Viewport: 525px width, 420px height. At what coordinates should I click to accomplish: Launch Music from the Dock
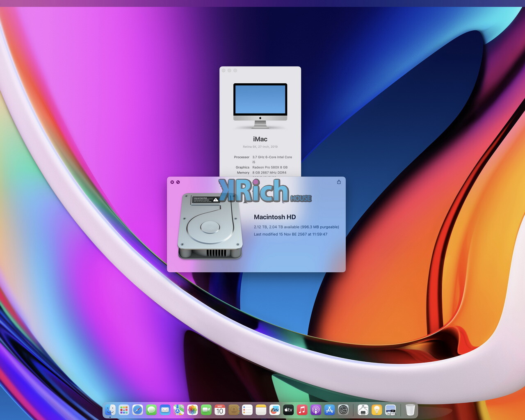pos(302,409)
